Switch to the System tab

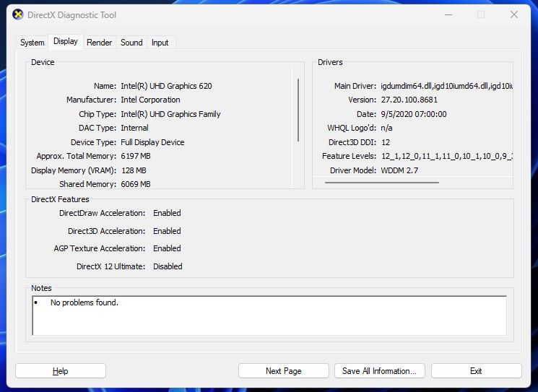pos(32,43)
